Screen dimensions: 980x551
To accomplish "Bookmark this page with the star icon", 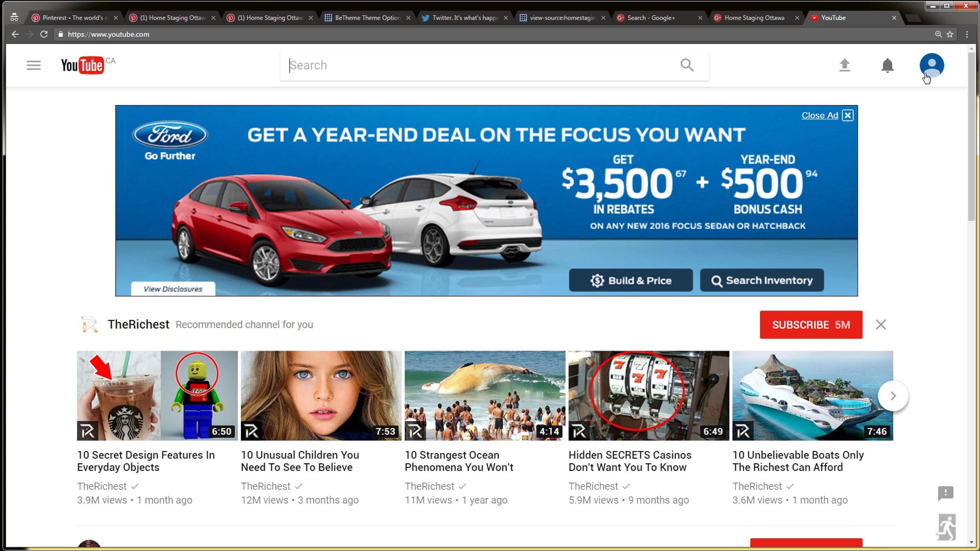I will (950, 34).
